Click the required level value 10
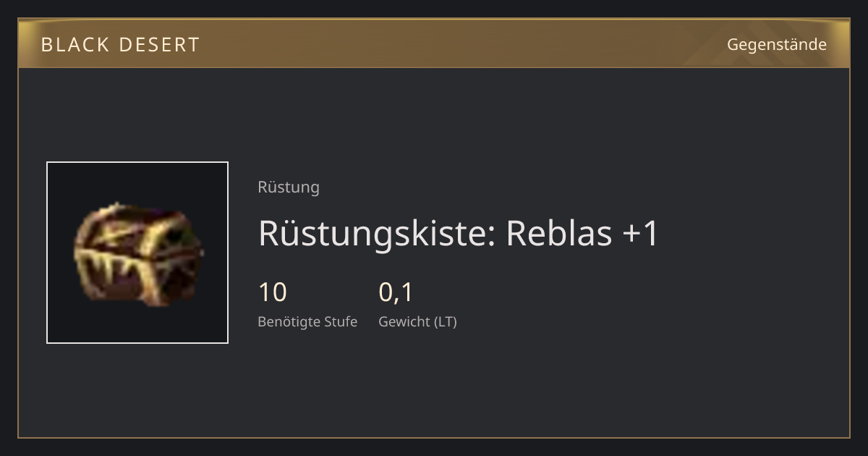 273,292
